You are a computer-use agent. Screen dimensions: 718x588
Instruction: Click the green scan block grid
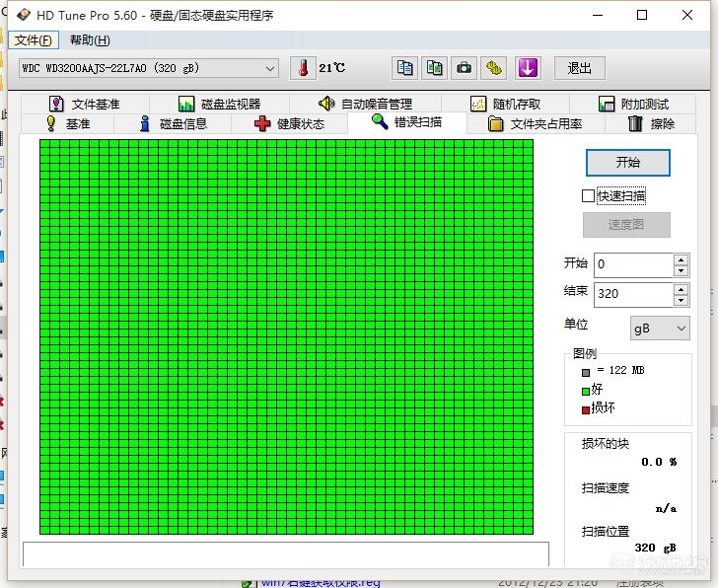pos(286,336)
